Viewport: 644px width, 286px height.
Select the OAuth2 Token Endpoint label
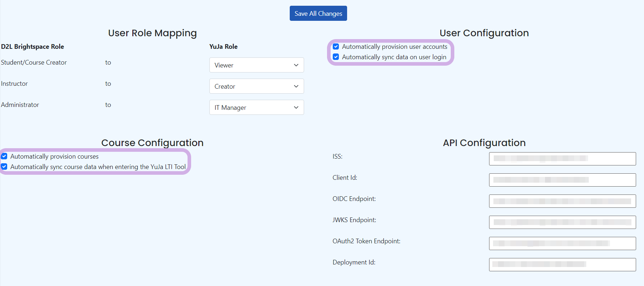coord(366,241)
